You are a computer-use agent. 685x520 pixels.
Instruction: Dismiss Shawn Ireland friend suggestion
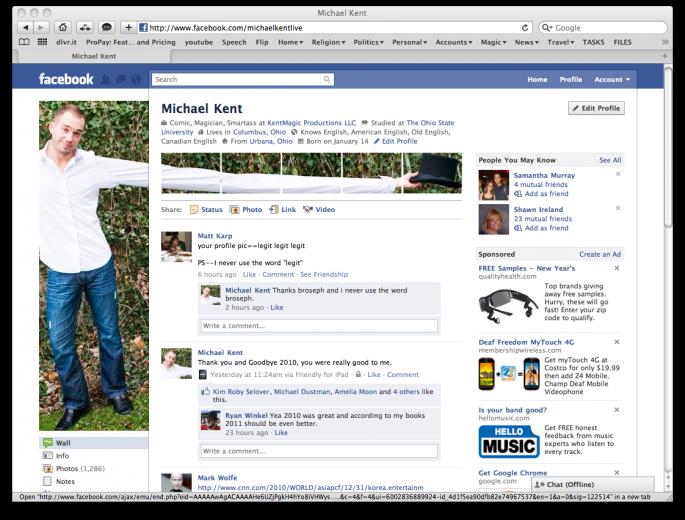click(618, 208)
